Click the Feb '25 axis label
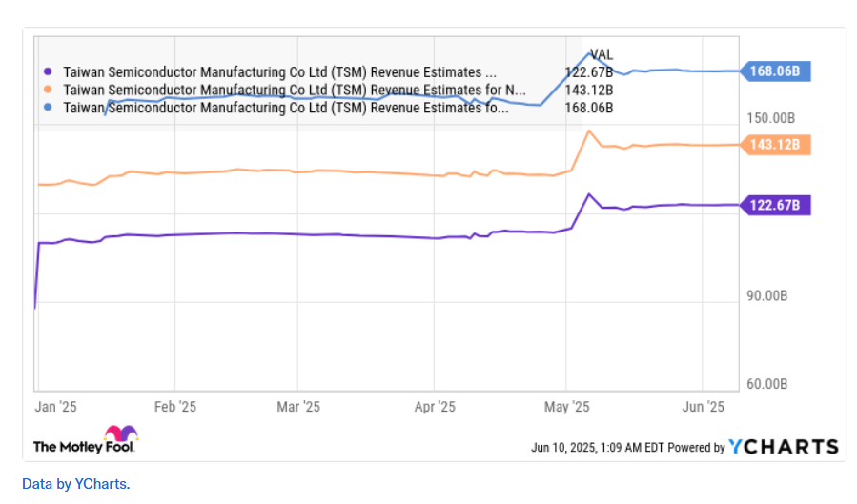This screenshot has width=857, height=504. (174, 407)
